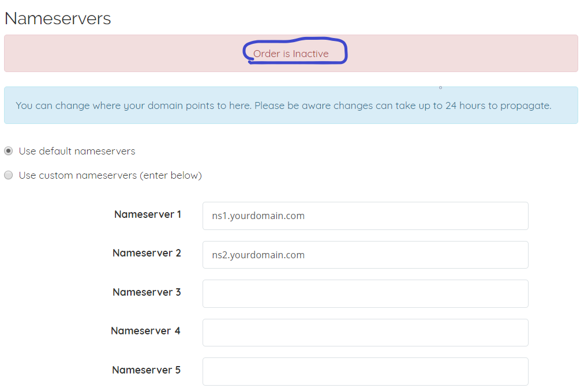This screenshot has height=392, width=588.
Task: Click the empty Nameserver 5 field
Action: (x=365, y=371)
